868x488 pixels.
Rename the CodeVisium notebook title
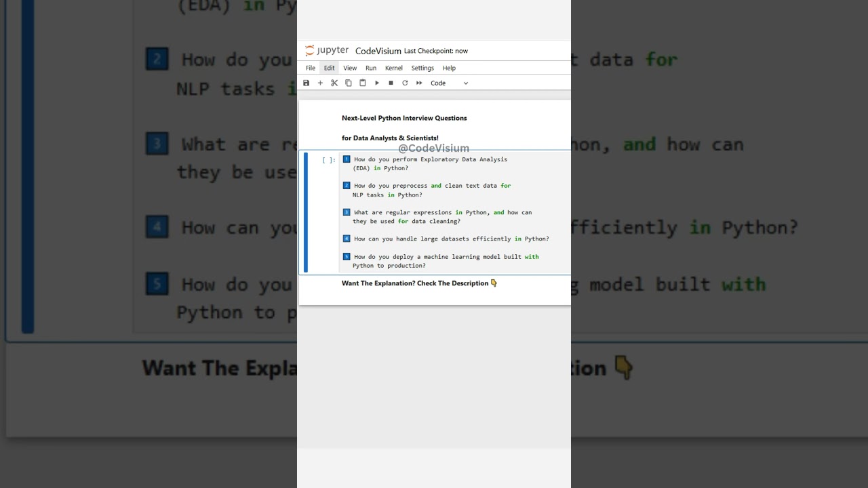pyautogui.click(x=378, y=51)
